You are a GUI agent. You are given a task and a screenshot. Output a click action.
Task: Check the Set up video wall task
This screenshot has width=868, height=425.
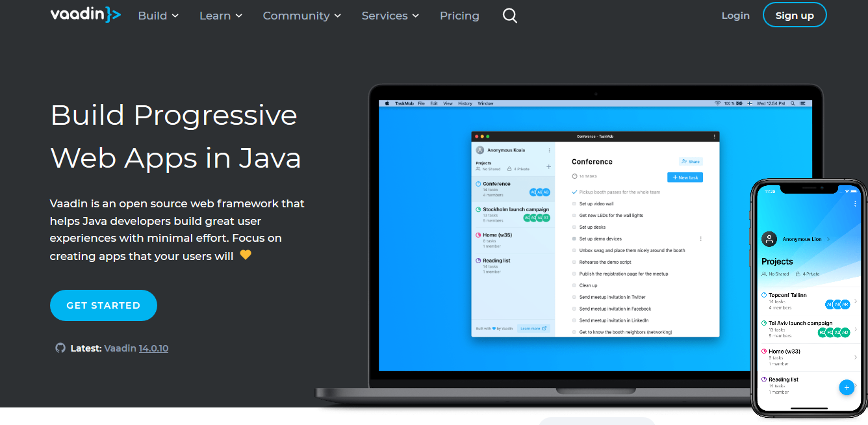pyautogui.click(x=574, y=204)
